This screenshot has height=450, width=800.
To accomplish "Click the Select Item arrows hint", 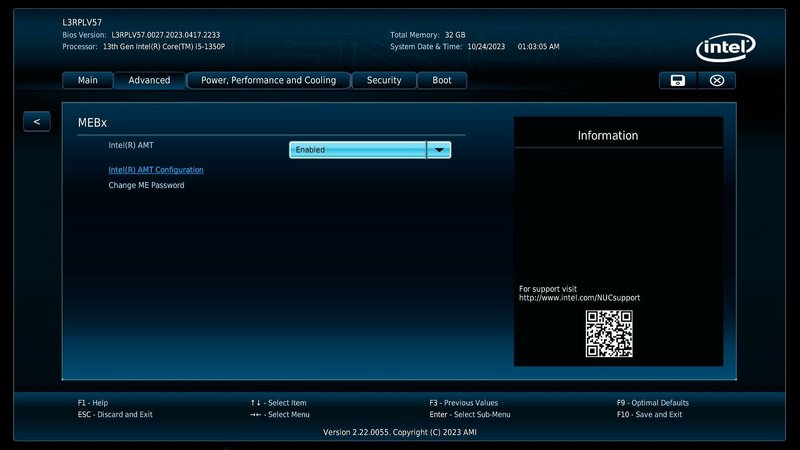I will click(x=279, y=403).
